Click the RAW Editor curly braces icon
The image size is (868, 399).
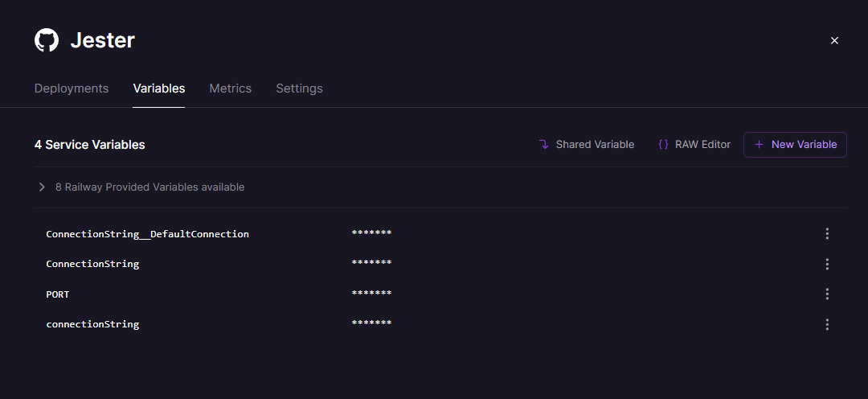pyautogui.click(x=663, y=145)
